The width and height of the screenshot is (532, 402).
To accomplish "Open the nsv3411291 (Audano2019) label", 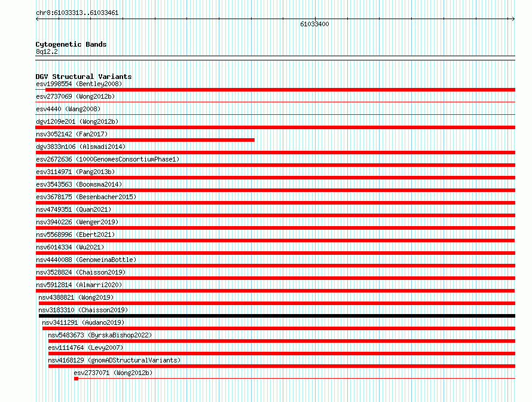I will click(83, 322).
